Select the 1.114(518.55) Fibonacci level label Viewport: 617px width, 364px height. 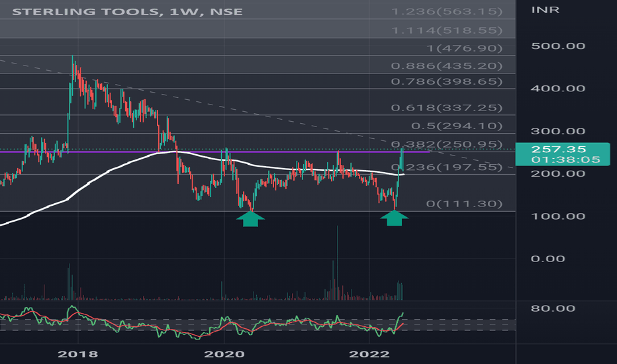click(447, 30)
